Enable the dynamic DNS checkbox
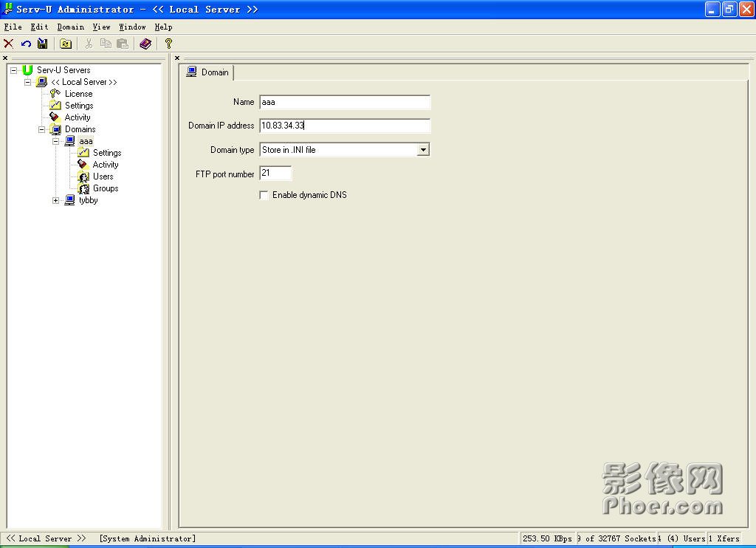 pyautogui.click(x=264, y=195)
